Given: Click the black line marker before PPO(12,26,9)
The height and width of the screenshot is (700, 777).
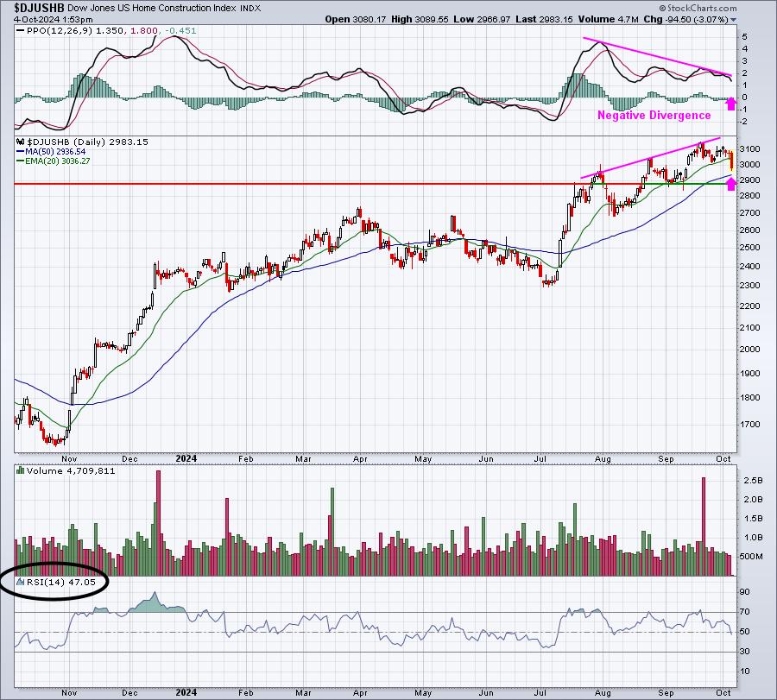Looking at the screenshot, I should tap(21, 31).
